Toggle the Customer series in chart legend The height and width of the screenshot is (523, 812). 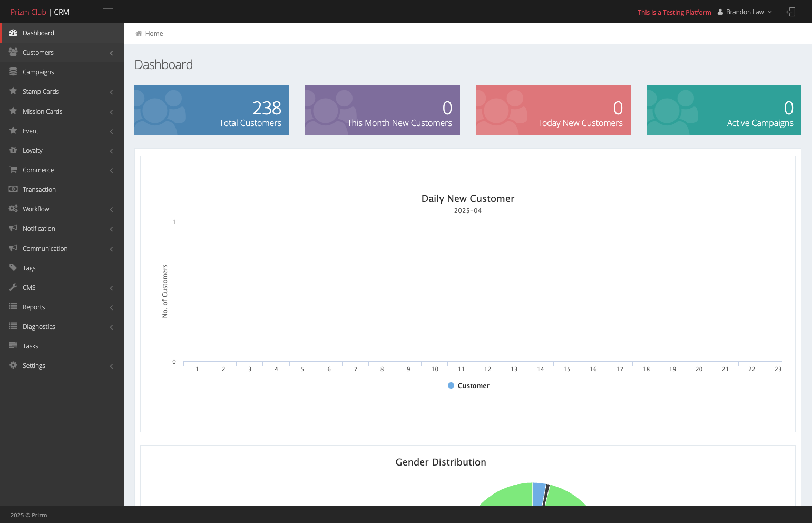click(468, 385)
